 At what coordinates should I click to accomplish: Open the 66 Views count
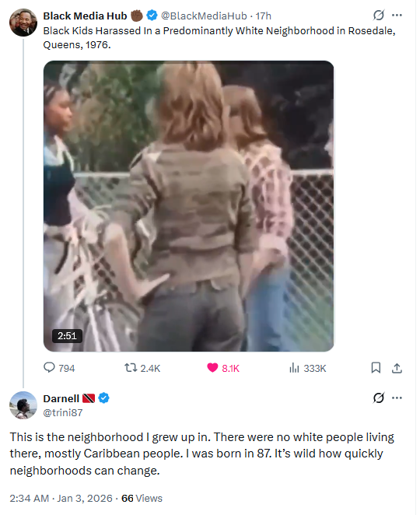click(x=142, y=498)
